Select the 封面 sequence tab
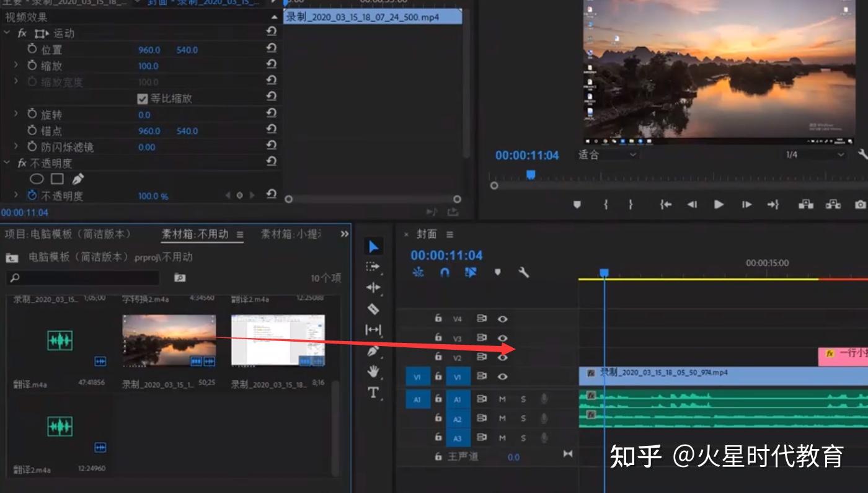 (428, 234)
